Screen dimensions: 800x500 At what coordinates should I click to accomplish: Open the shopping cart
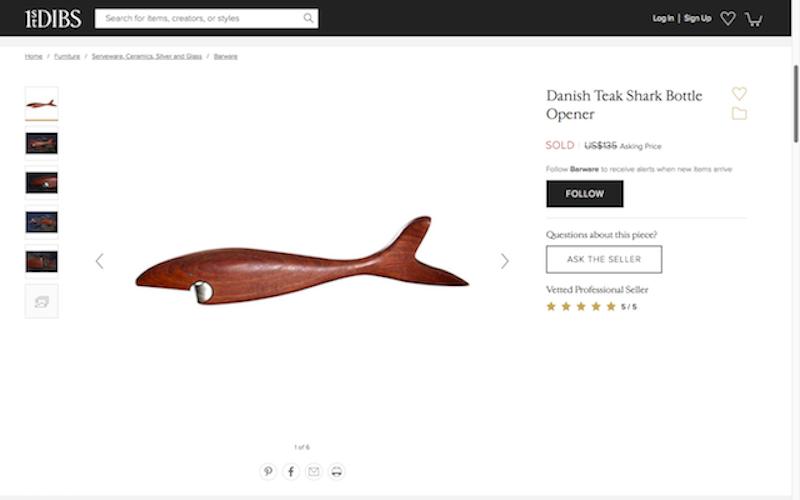point(754,18)
